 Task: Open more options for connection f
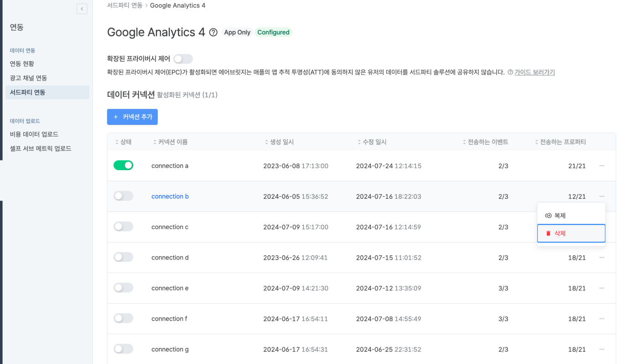(602, 318)
